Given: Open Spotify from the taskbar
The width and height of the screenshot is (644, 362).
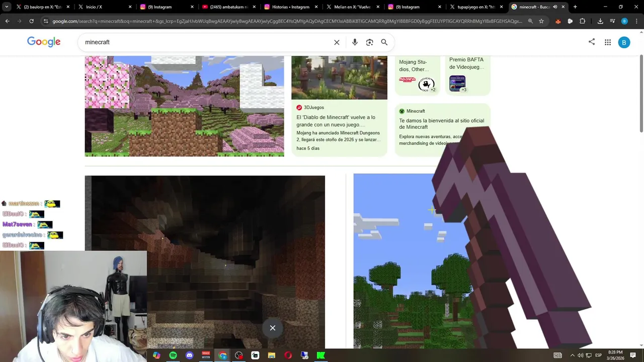Looking at the screenshot, I should pyautogui.click(x=173, y=355).
